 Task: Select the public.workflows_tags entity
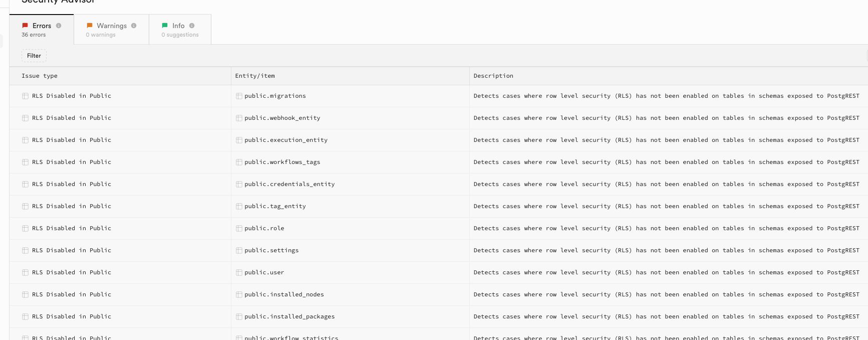[282, 162]
